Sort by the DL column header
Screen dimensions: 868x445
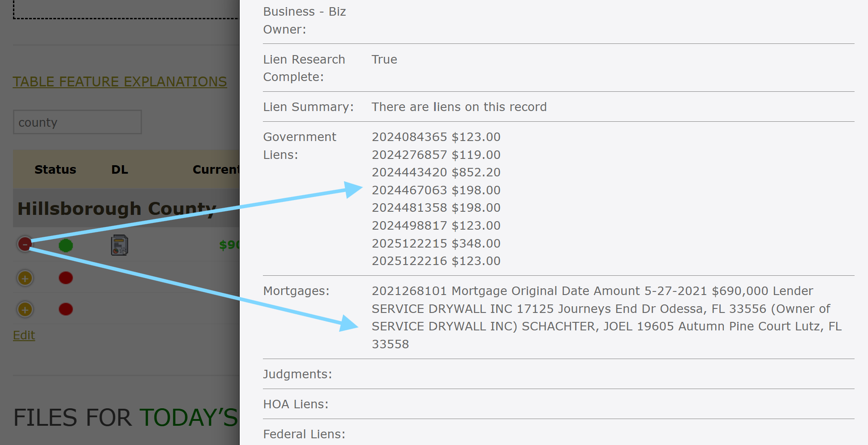pyautogui.click(x=120, y=170)
